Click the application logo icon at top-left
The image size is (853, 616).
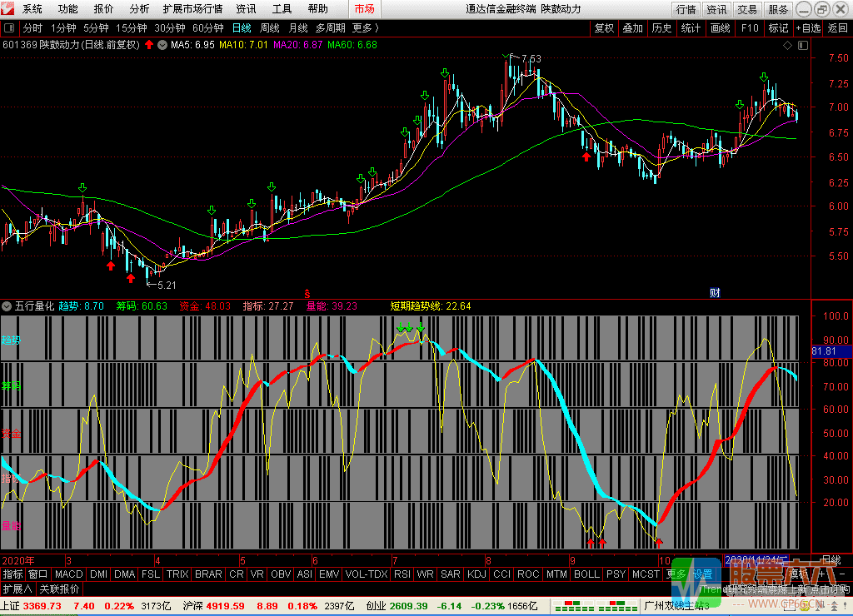pyautogui.click(x=7, y=8)
